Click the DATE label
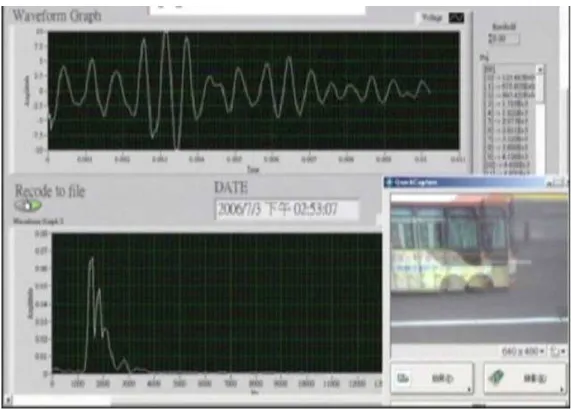Viewport: 571px width, 410px height. tap(231, 188)
